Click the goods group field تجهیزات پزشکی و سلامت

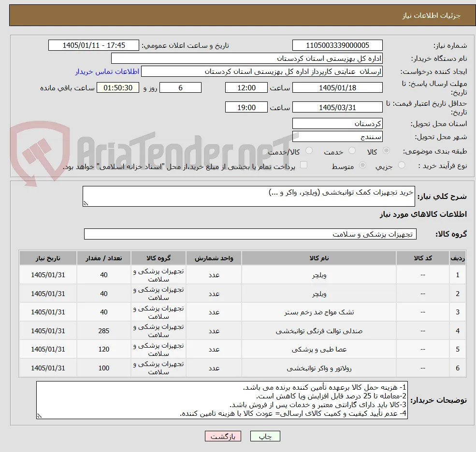[x=250, y=234]
